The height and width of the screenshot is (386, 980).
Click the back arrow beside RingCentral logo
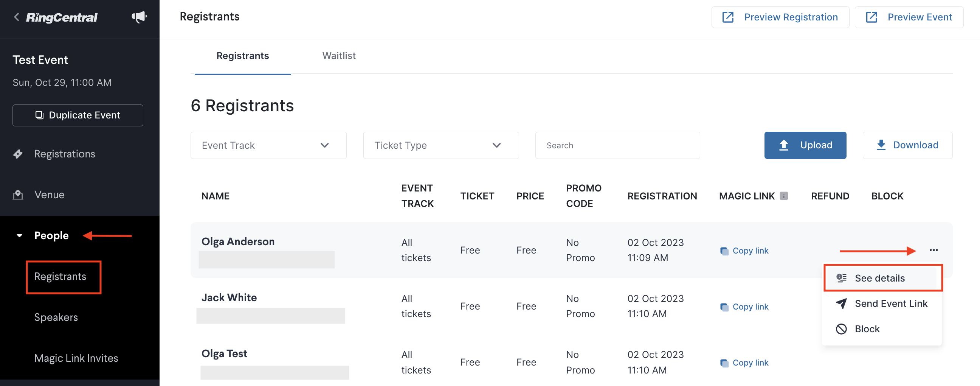(x=17, y=17)
